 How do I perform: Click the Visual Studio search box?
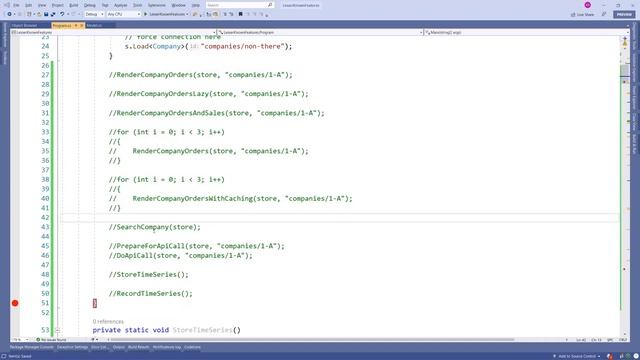click(x=239, y=5)
